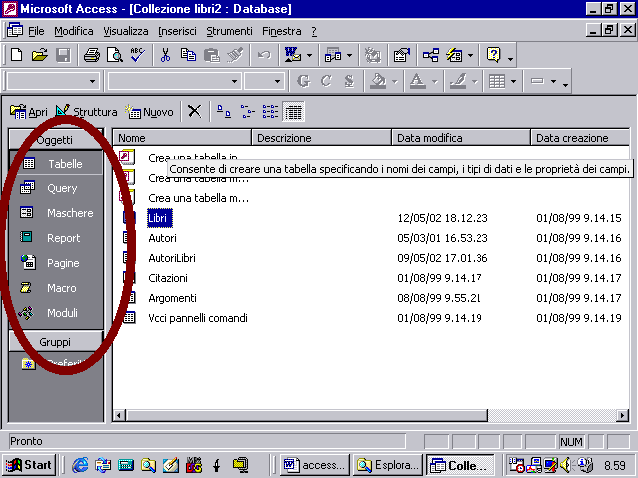Viewport: 638px width, 478px height.
Task: Open the special effect dropdown arrow
Action: point(553,81)
